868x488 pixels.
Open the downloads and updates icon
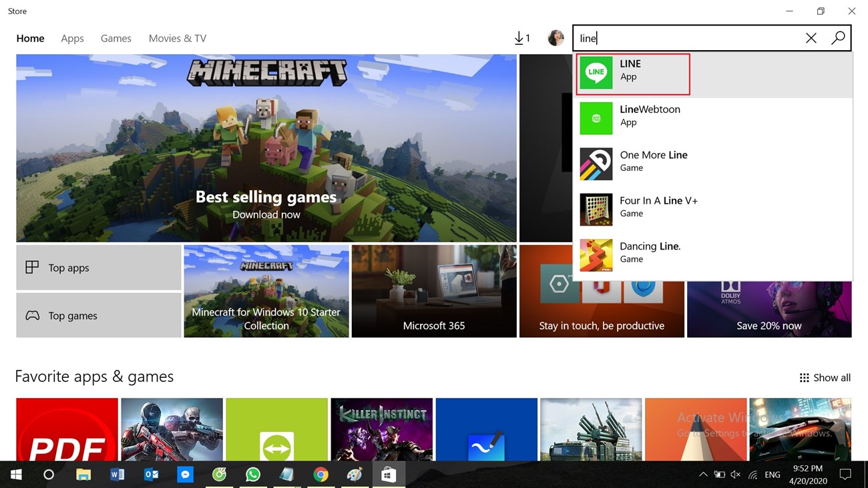(522, 38)
